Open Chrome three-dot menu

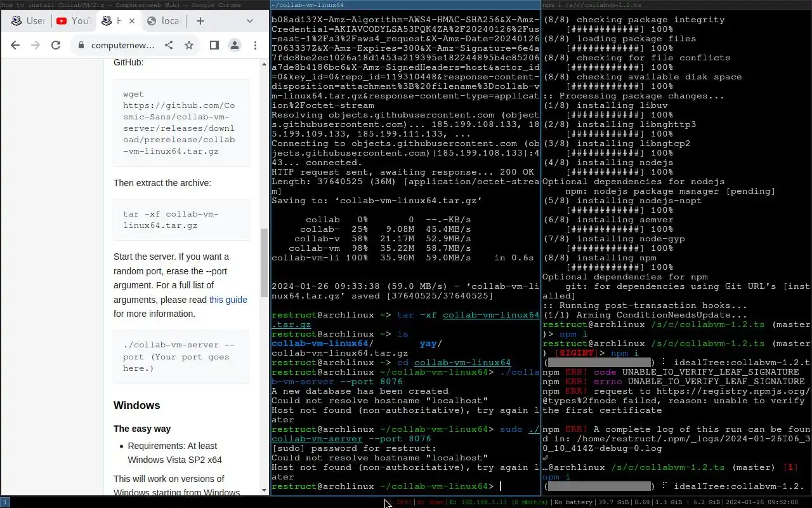[255, 45]
